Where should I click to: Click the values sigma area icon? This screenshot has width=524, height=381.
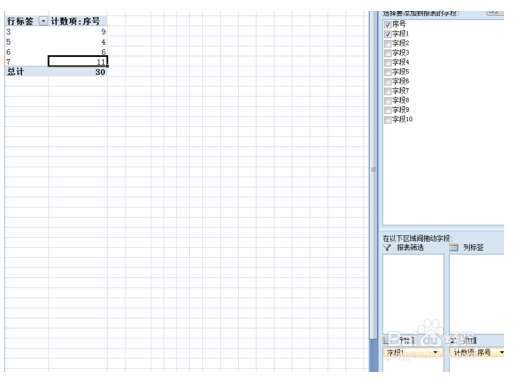click(x=453, y=341)
